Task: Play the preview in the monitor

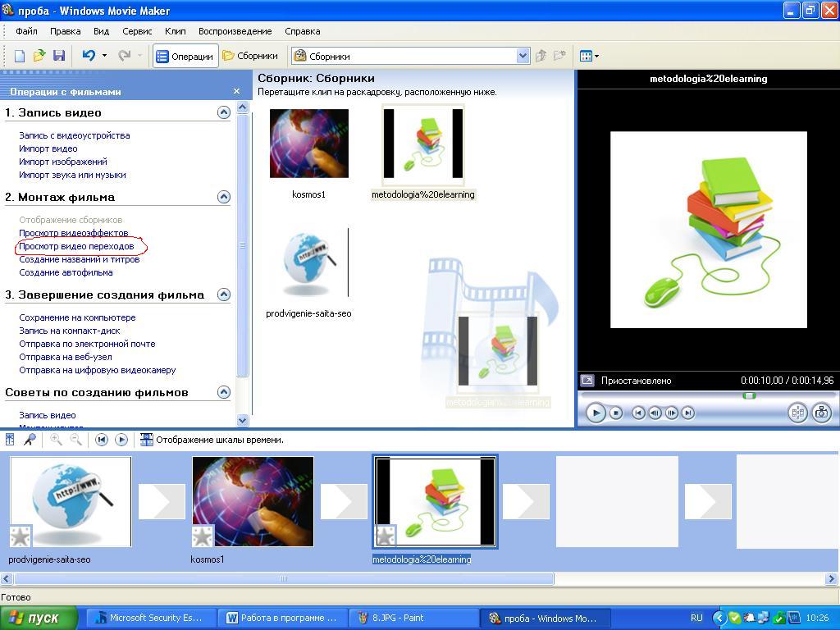Action: point(596,413)
